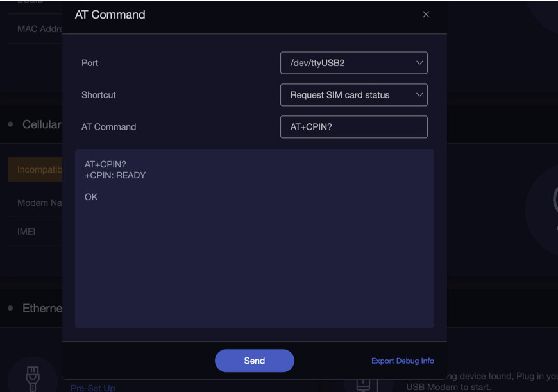Click the Ethernet section heading in background

pyautogui.click(x=42, y=309)
